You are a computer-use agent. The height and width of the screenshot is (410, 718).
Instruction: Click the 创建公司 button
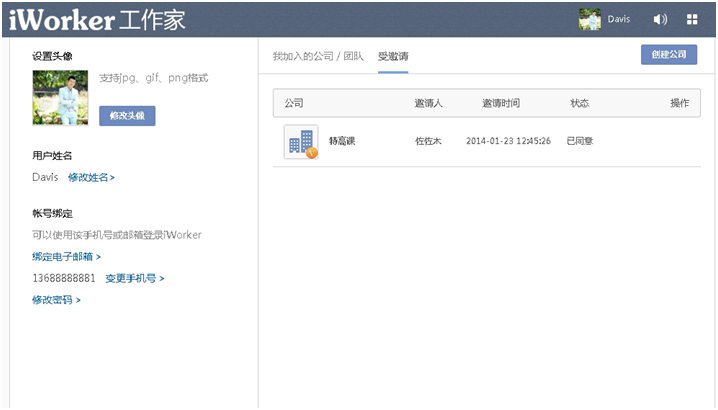pyautogui.click(x=669, y=55)
